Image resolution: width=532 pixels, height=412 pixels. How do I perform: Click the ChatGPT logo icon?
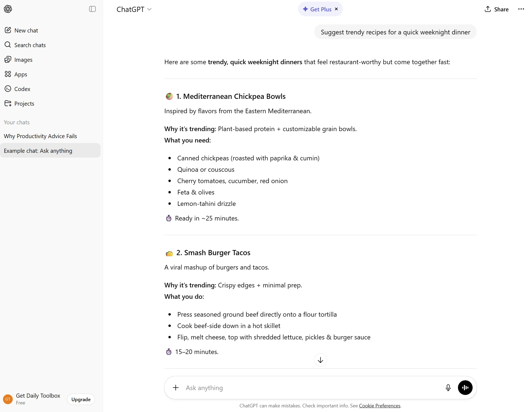pyautogui.click(x=8, y=9)
